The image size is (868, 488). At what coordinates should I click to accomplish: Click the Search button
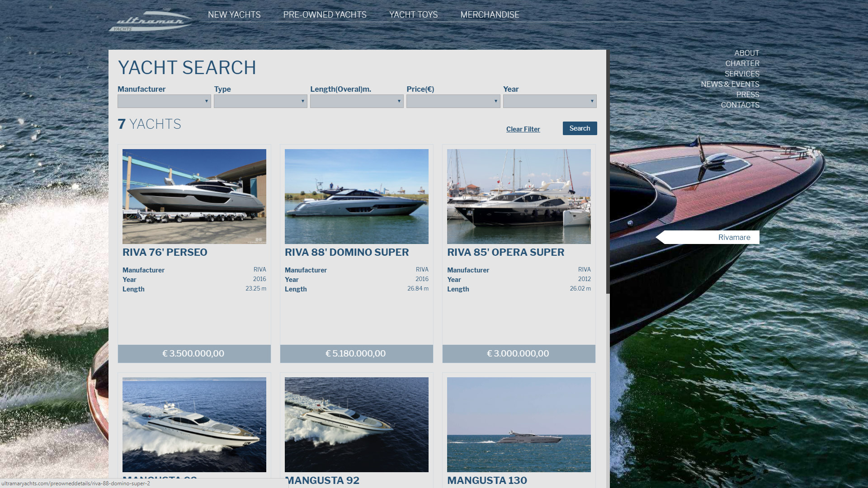point(580,128)
